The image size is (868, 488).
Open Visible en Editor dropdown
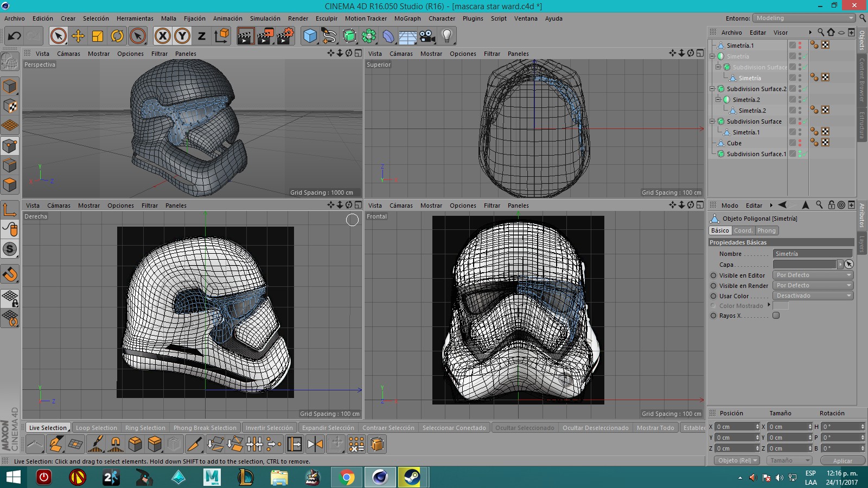[813, 275]
